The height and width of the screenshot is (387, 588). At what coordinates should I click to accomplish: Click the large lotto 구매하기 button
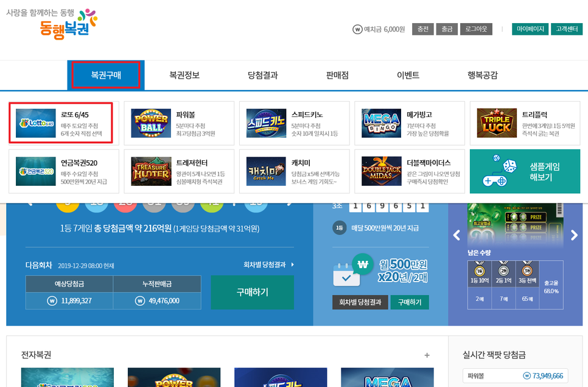click(253, 292)
